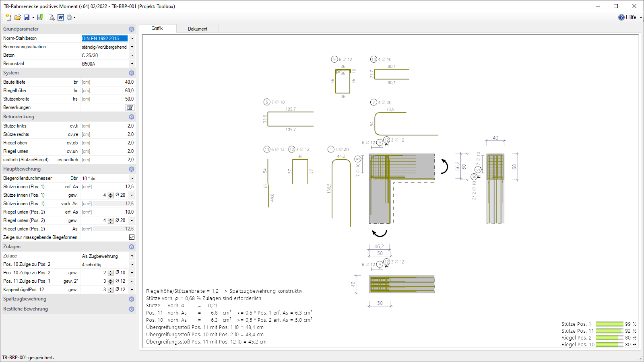
Task: Open the Beton class dropdown
Action: [132, 55]
